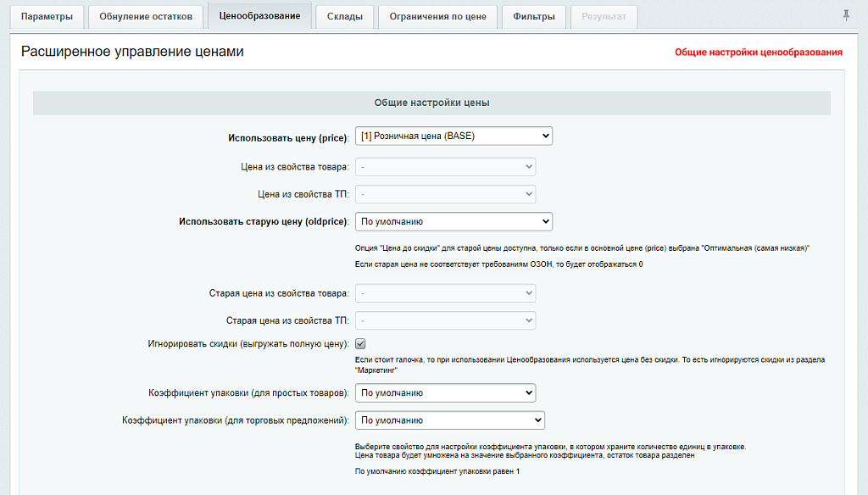Expand packaging coefficient dropdown for simple products

pos(445,392)
